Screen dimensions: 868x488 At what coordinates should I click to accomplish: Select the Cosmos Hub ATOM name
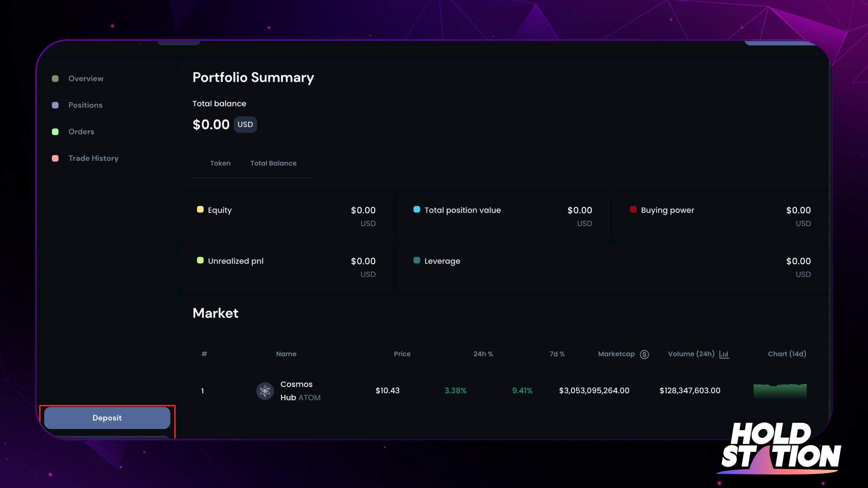(x=300, y=391)
